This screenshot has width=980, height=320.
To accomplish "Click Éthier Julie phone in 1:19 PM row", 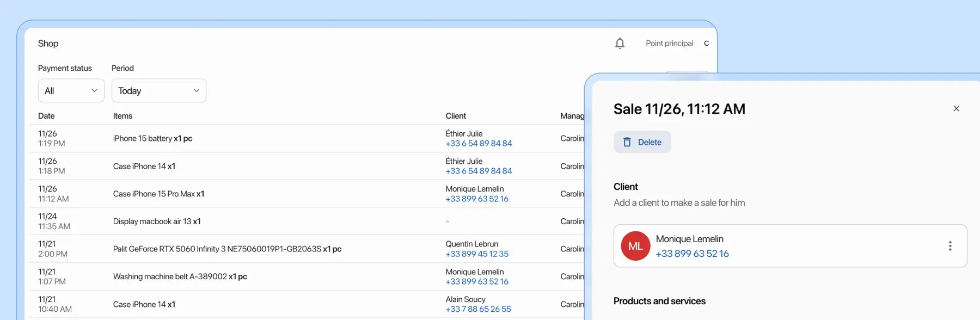I will click(479, 144).
